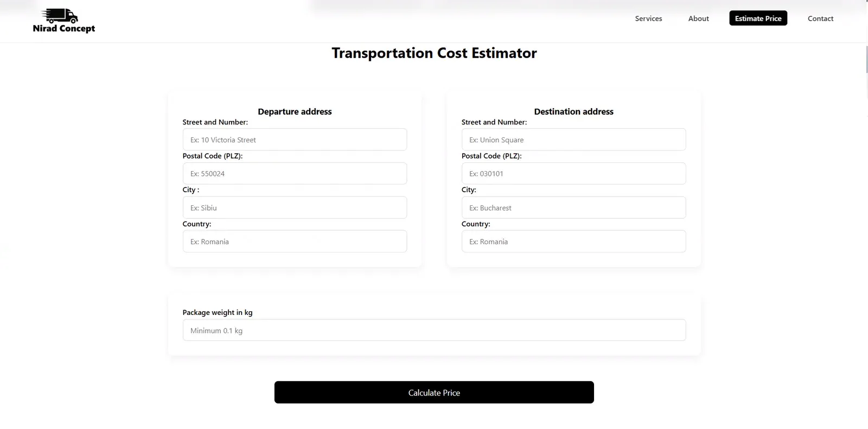Click the destination Country input

pos(573,242)
